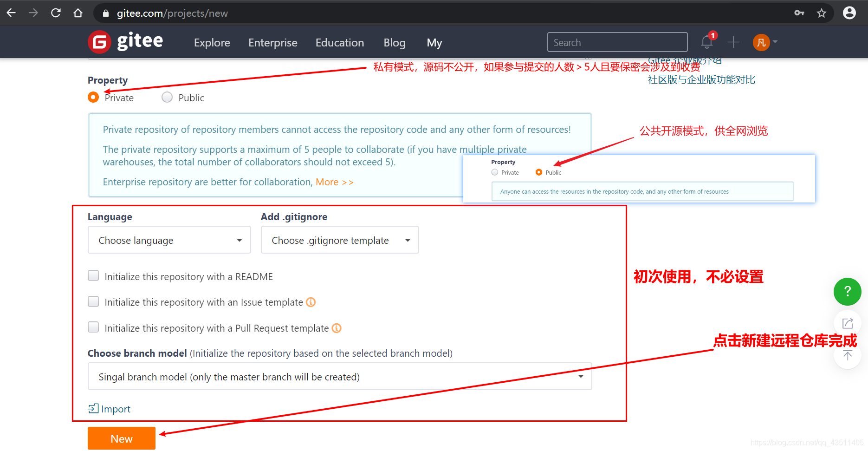The image size is (868, 451).
Task: Open the Enterprise menu
Action: pyautogui.click(x=273, y=43)
